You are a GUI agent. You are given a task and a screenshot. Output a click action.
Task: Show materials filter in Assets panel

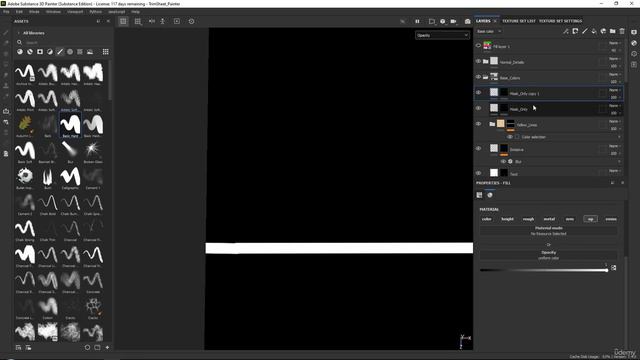20,52
